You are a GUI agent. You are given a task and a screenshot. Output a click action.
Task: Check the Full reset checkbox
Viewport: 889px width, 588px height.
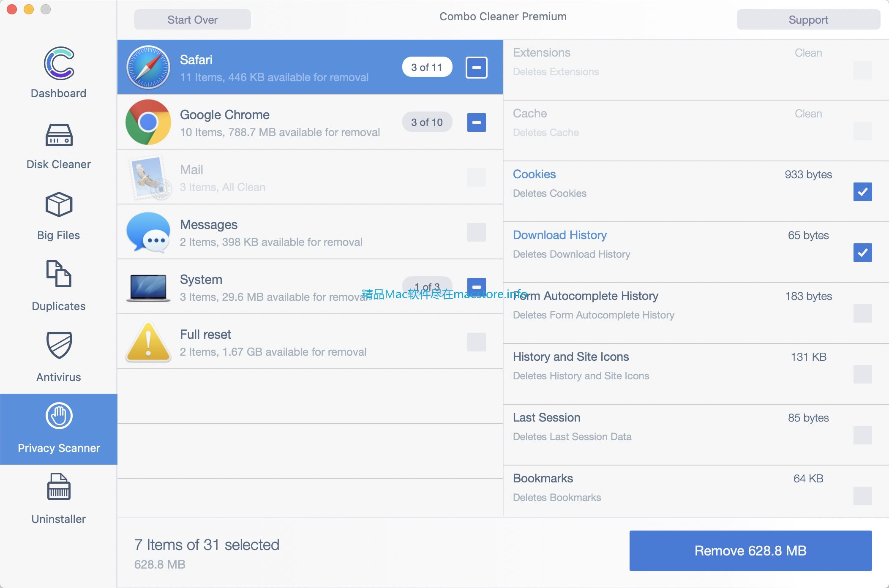click(x=477, y=342)
